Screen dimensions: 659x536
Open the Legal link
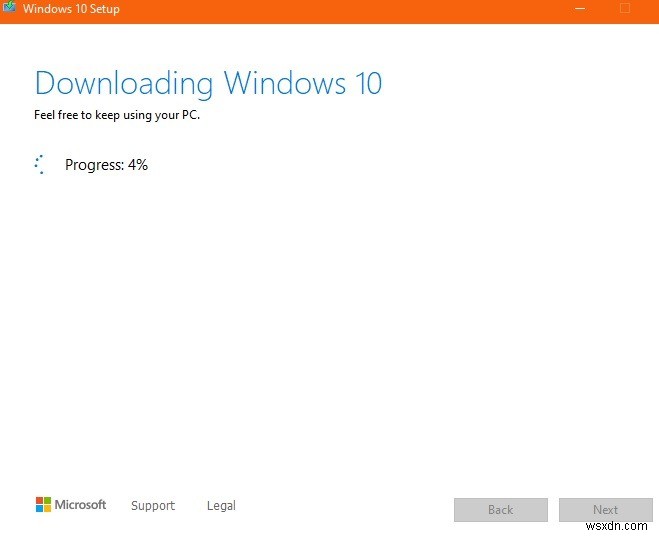pyautogui.click(x=221, y=505)
